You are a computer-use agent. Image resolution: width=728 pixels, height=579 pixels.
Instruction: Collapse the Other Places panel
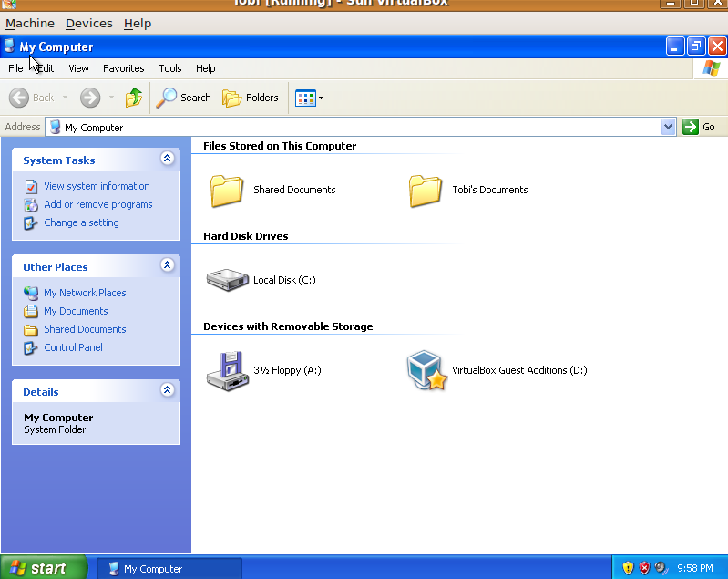(167, 265)
